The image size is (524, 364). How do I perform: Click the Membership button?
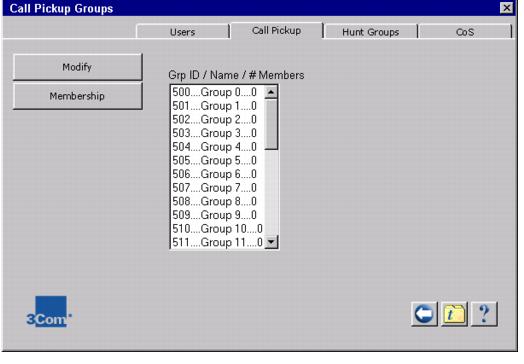77,96
